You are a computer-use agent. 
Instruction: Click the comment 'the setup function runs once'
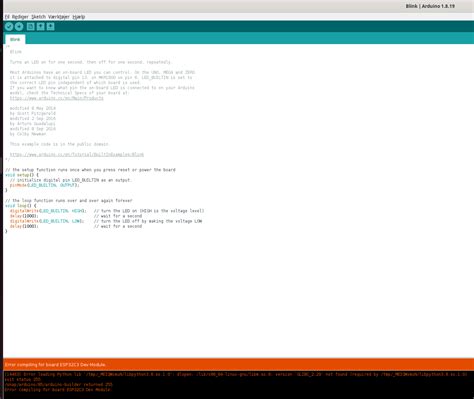(90, 170)
